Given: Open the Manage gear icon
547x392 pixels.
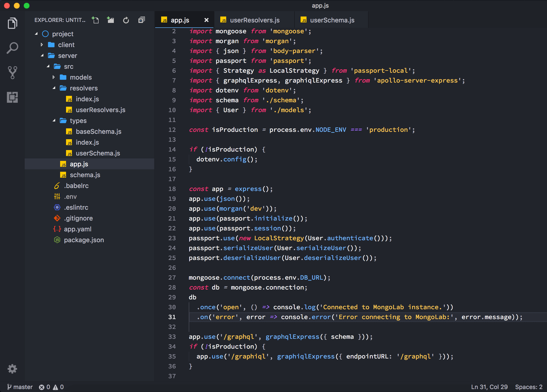Looking at the screenshot, I should [12, 369].
